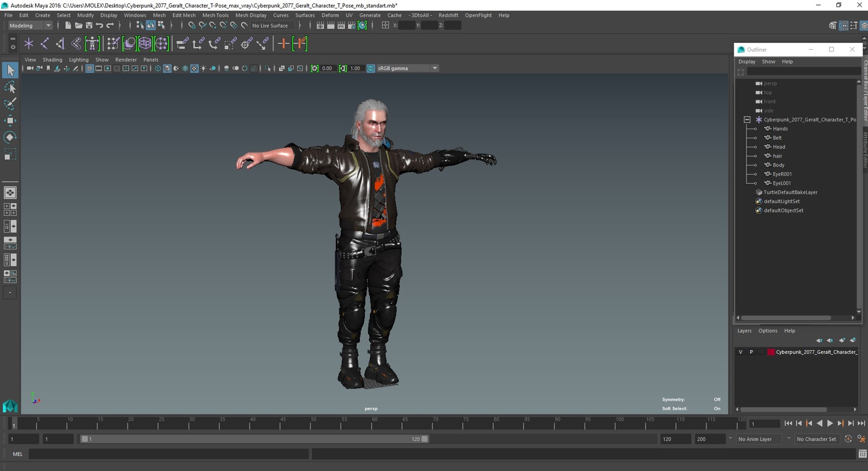
Task: Redo the action with the redo arrow
Action: (110, 25)
